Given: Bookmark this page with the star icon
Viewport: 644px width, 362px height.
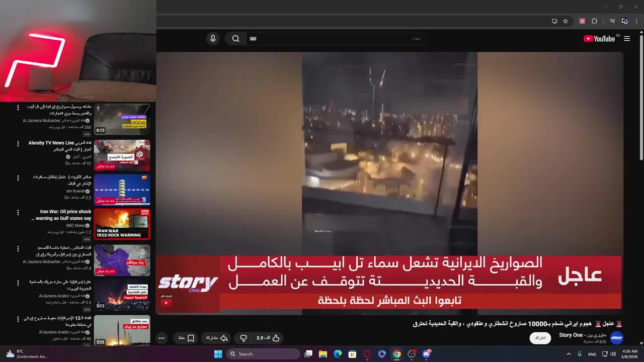Looking at the screenshot, I should pos(566,21).
